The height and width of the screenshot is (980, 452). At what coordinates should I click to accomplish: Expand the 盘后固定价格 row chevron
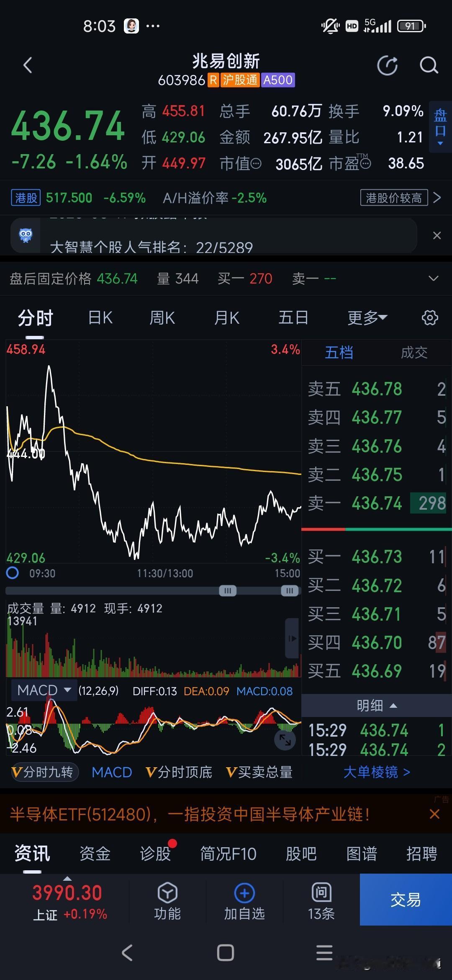(434, 279)
